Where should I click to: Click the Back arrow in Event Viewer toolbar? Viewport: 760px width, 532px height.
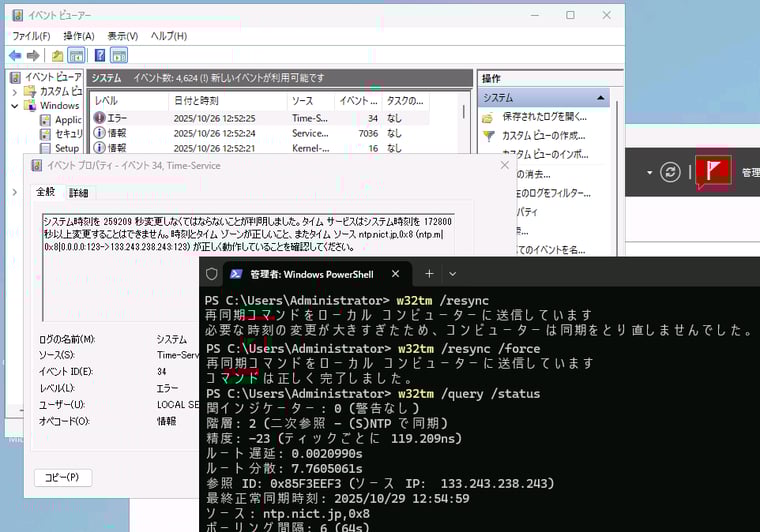coord(15,56)
